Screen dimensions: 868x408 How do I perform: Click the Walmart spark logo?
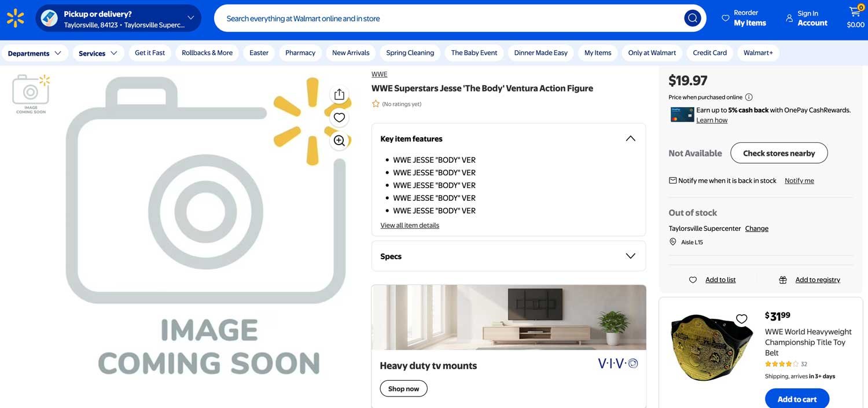pyautogui.click(x=16, y=19)
